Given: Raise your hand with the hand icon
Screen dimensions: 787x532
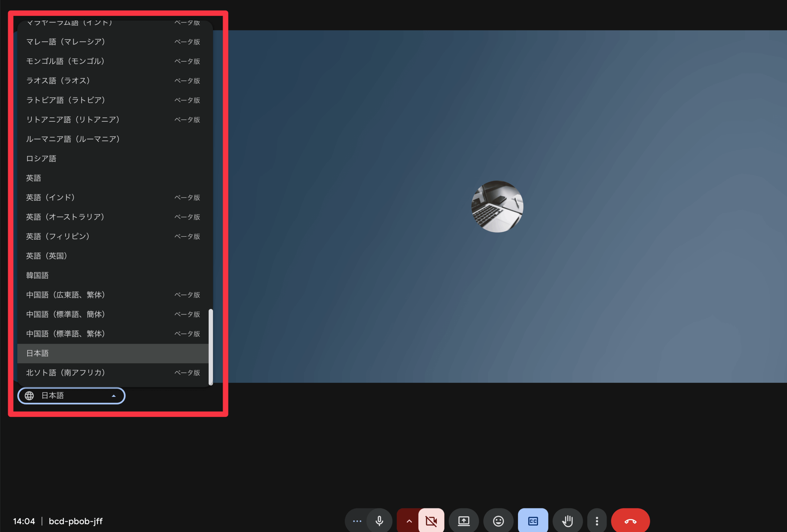Looking at the screenshot, I should 568,521.
